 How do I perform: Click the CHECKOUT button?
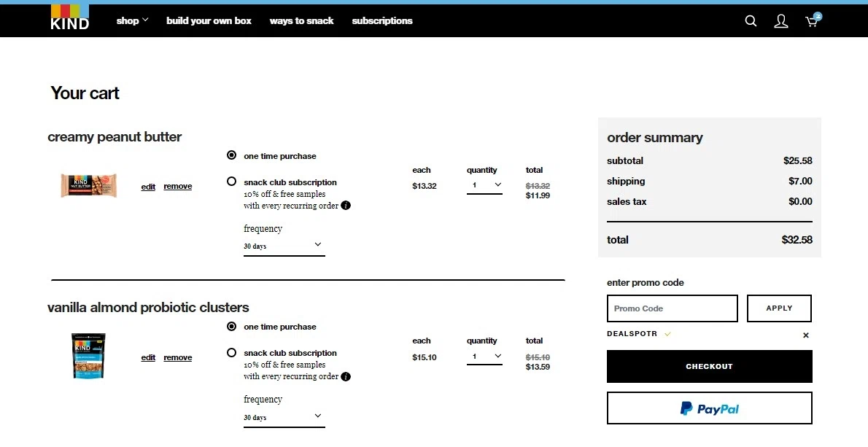point(710,366)
